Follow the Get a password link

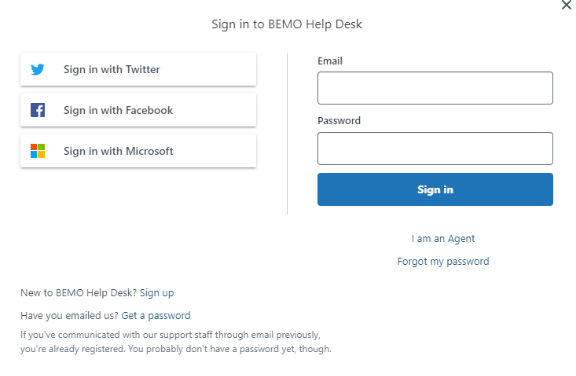[156, 315]
